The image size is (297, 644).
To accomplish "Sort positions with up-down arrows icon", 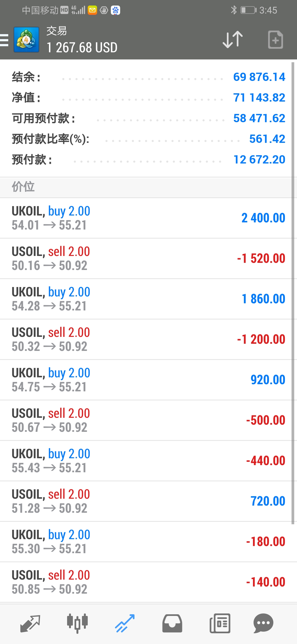I will click(x=233, y=40).
